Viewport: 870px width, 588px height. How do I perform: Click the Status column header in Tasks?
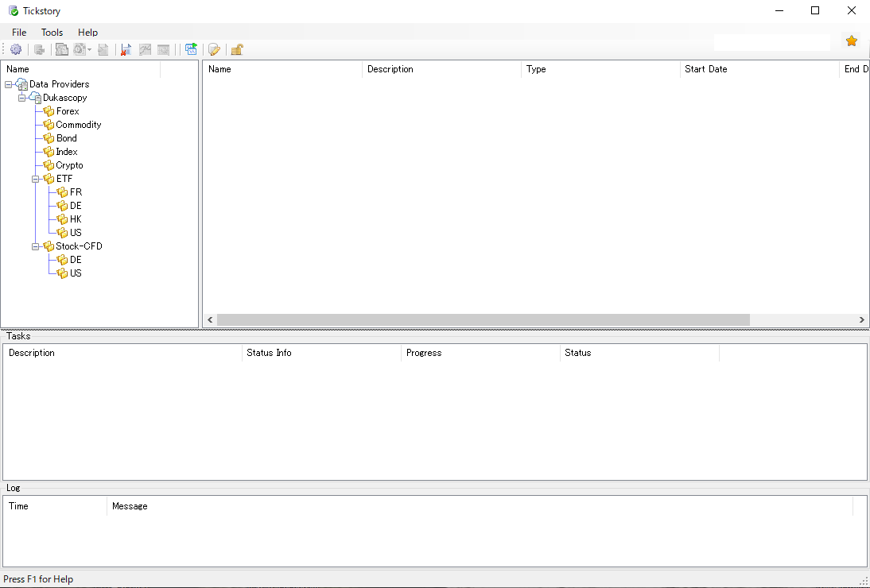[x=639, y=353]
